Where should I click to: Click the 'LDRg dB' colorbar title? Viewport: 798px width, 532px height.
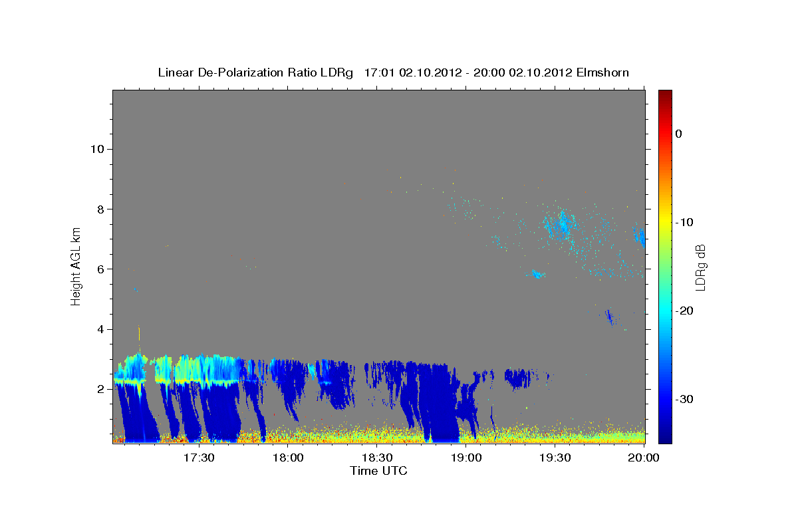[700, 267]
